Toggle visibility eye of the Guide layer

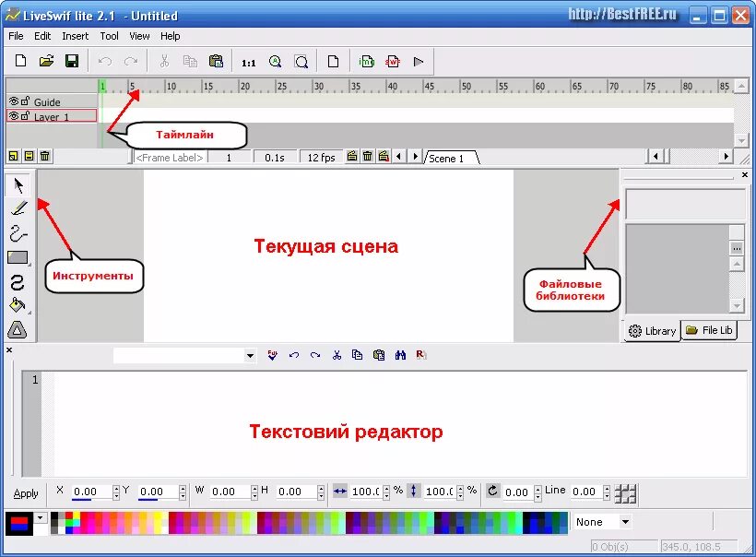14,101
